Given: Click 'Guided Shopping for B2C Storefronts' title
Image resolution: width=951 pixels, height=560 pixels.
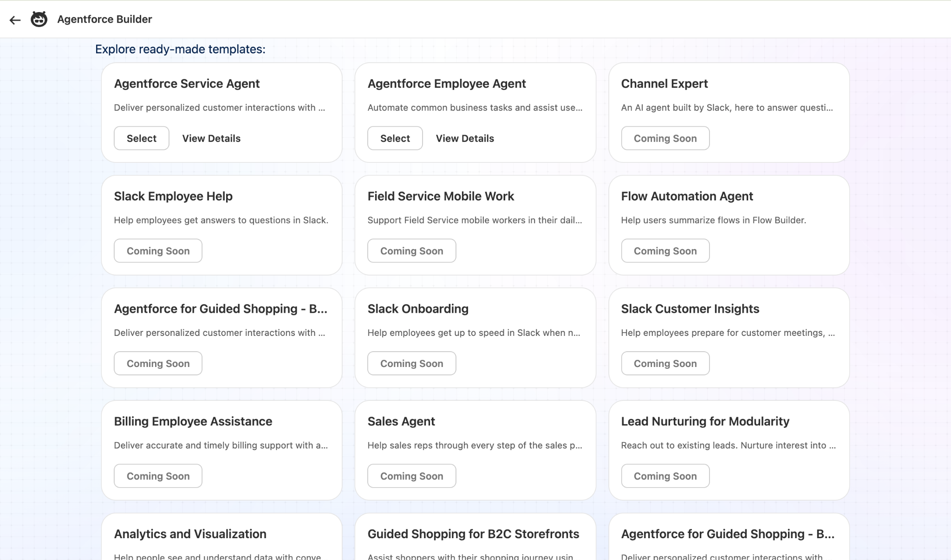Looking at the screenshot, I should coord(473,534).
